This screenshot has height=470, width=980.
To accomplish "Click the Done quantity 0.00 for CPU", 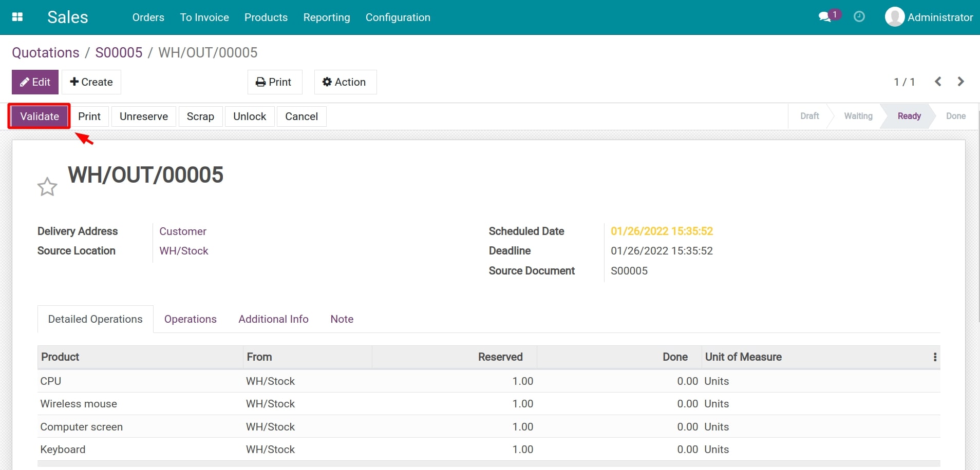I will [x=687, y=381].
